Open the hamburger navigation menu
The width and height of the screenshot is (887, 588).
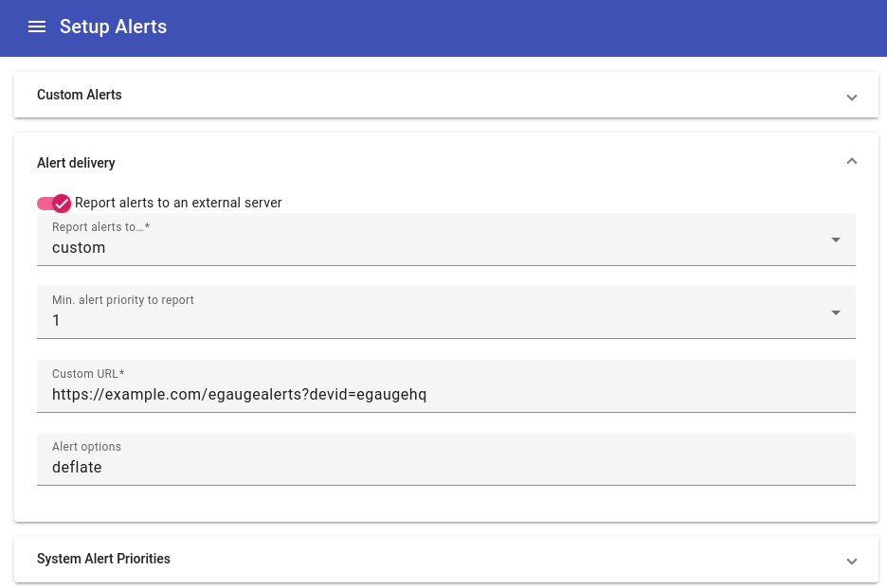(x=37, y=27)
